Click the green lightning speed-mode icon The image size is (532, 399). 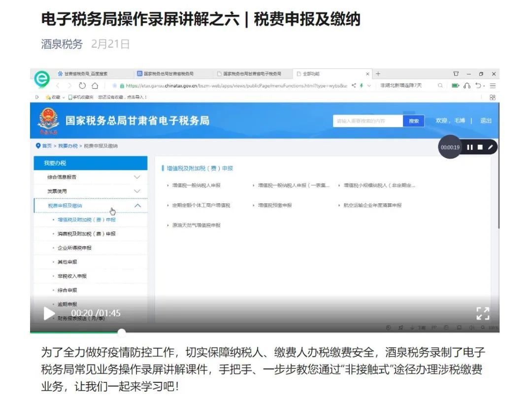[362, 86]
